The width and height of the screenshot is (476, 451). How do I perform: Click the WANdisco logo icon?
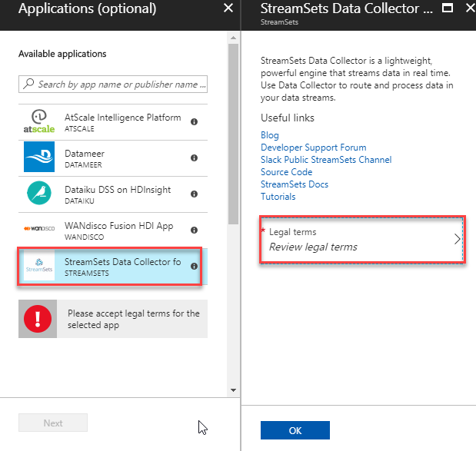point(38,229)
